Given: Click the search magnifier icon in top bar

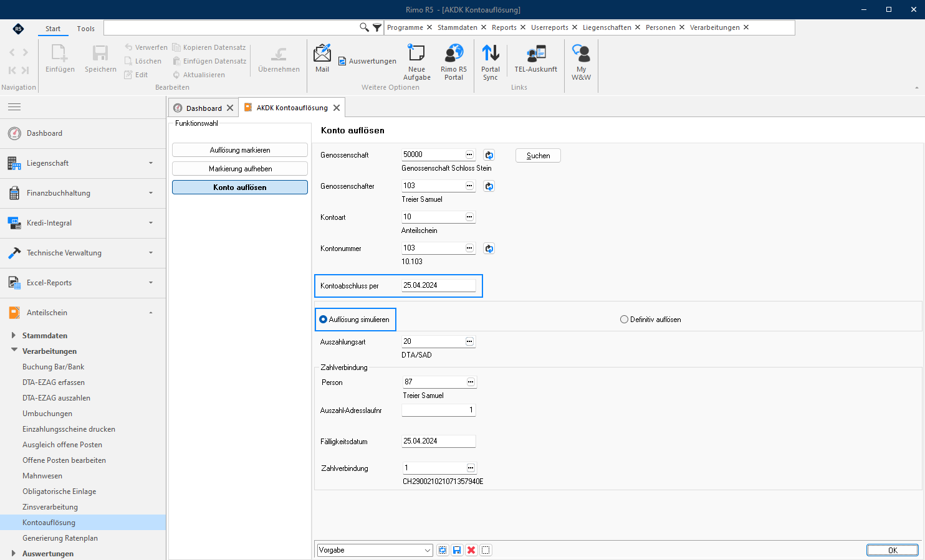Looking at the screenshot, I should [364, 27].
